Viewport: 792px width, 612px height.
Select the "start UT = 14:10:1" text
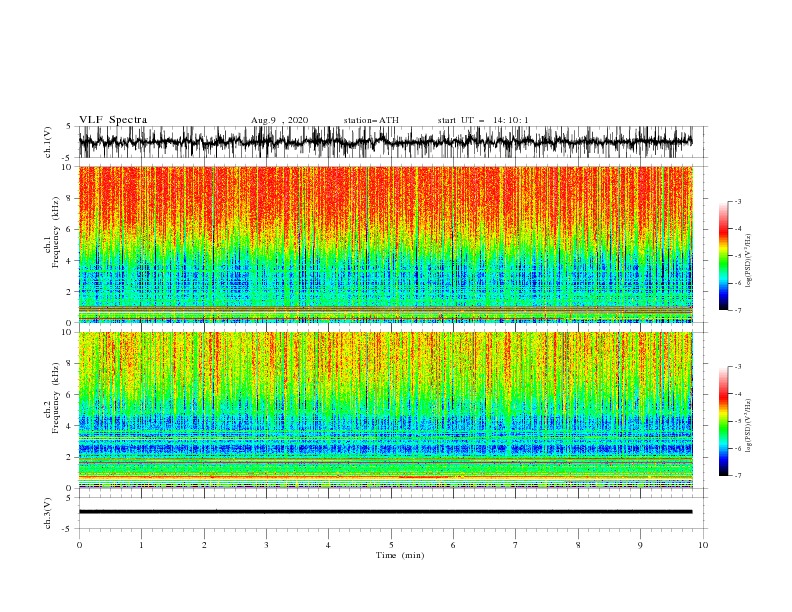click(x=483, y=120)
